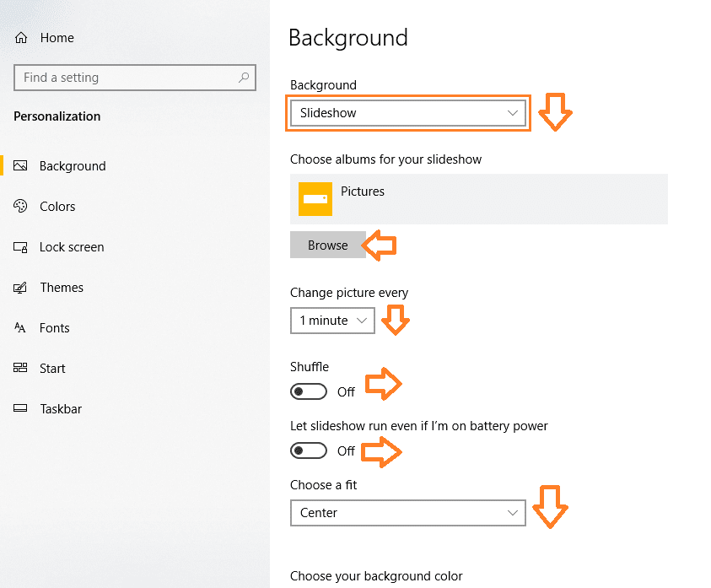Click the Taskbar icon in sidebar
The height and width of the screenshot is (588, 711).
(20, 407)
